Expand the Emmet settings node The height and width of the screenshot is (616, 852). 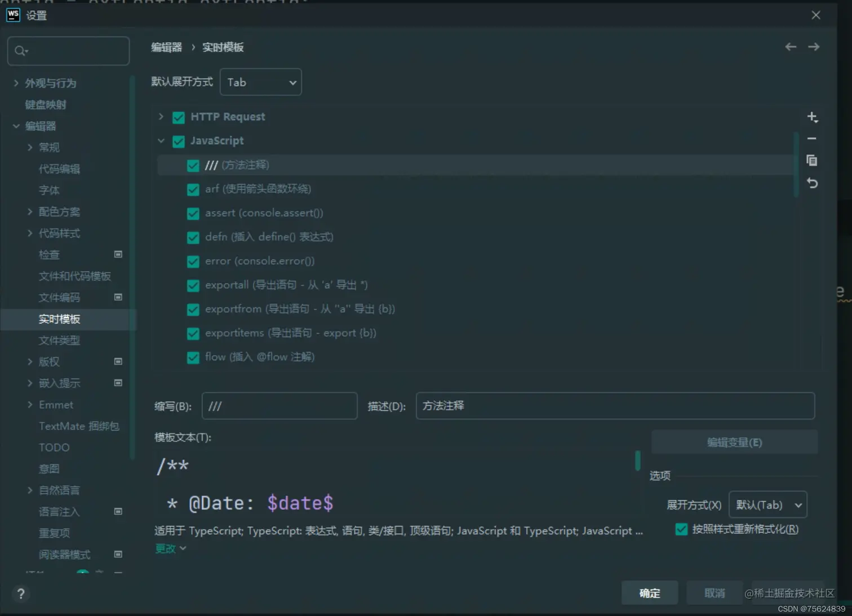[30, 405]
